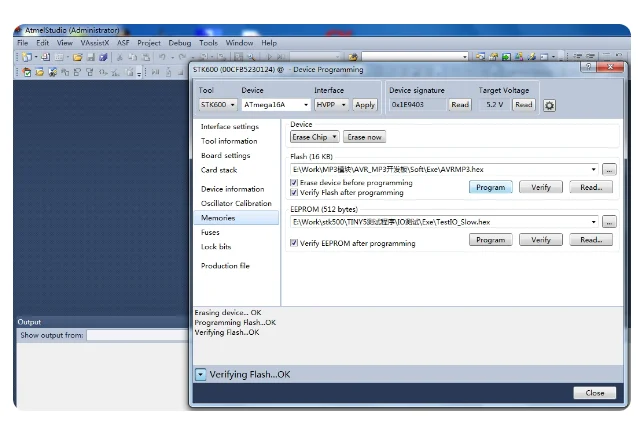Image resolution: width=638 pixels, height=423 pixels.
Task: Click the Open File folder icon in the top toolbar
Action: click(78, 57)
